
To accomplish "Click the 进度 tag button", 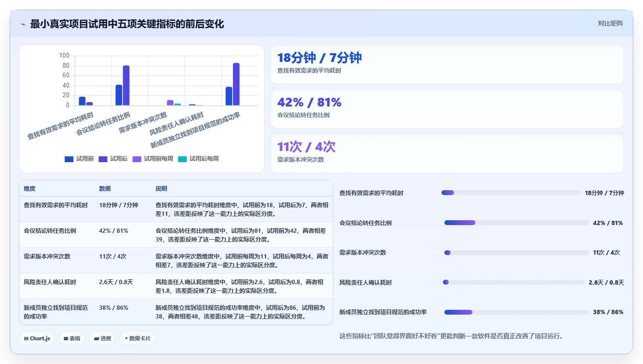I will coord(102,338).
